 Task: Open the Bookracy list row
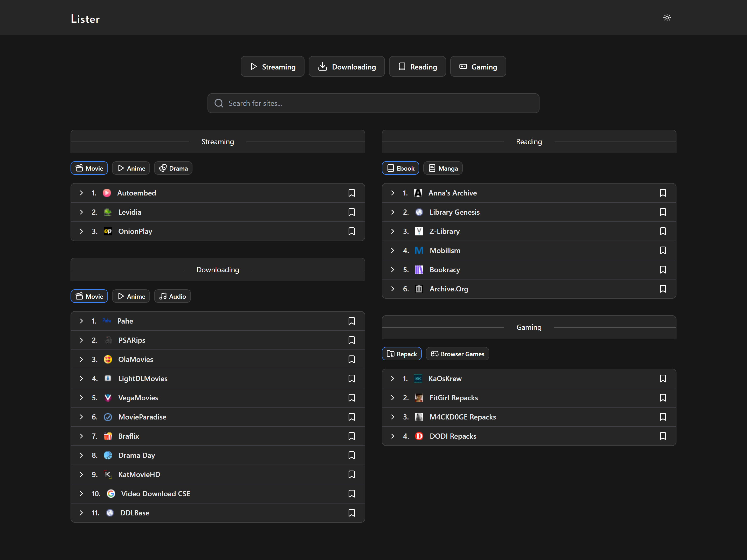(x=529, y=270)
